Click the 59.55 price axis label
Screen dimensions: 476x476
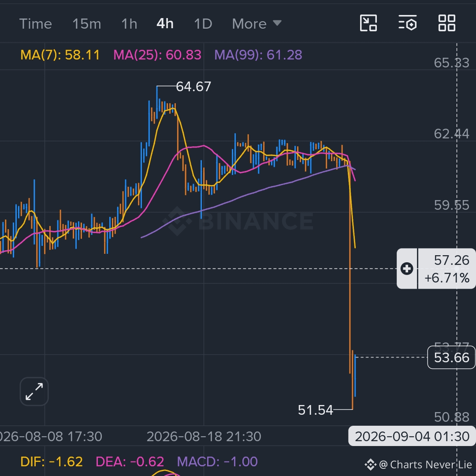click(x=451, y=205)
